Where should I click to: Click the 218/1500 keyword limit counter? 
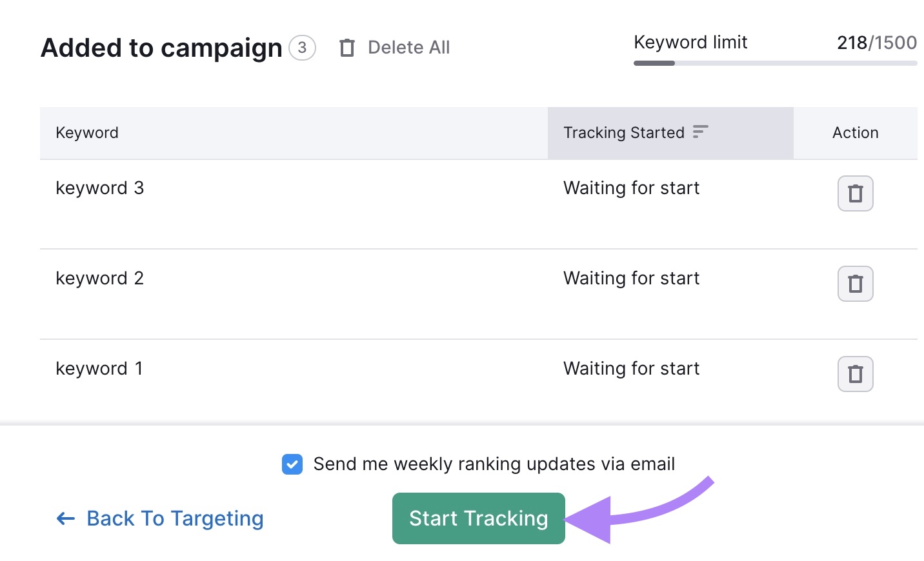pos(876,42)
